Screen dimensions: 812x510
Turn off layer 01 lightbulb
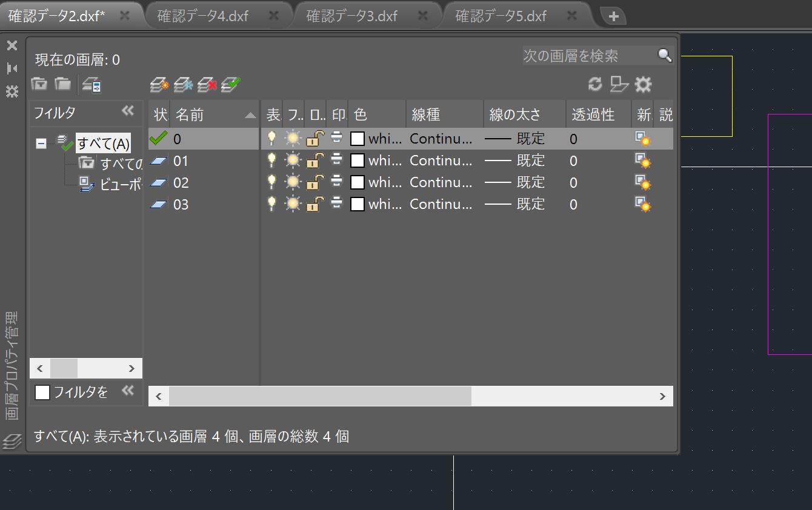(271, 161)
